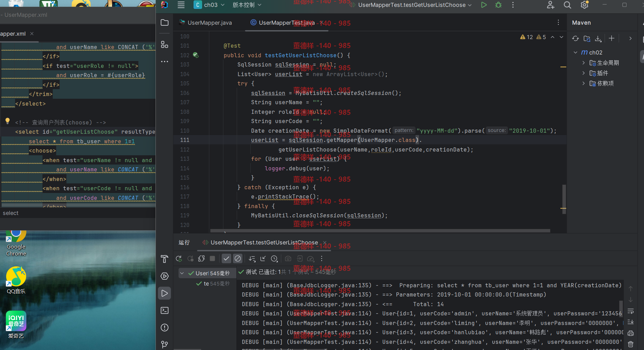This screenshot has width=644, height=350.
Task: Open version control dropdown
Action: point(247,5)
